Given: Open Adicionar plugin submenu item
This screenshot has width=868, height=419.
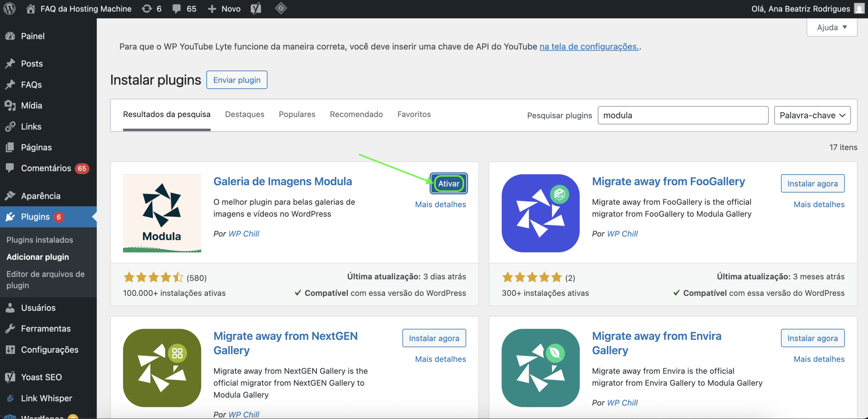Looking at the screenshot, I should (x=38, y=257).
